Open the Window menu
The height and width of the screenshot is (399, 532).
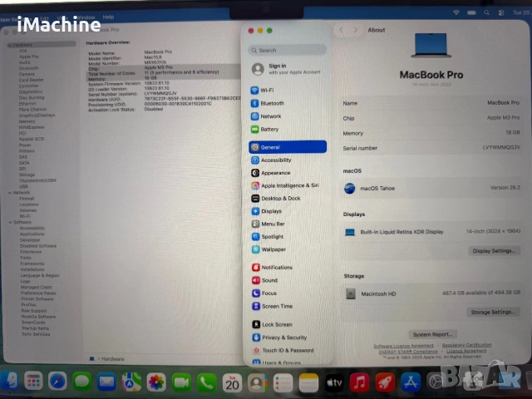click(86, 17)
